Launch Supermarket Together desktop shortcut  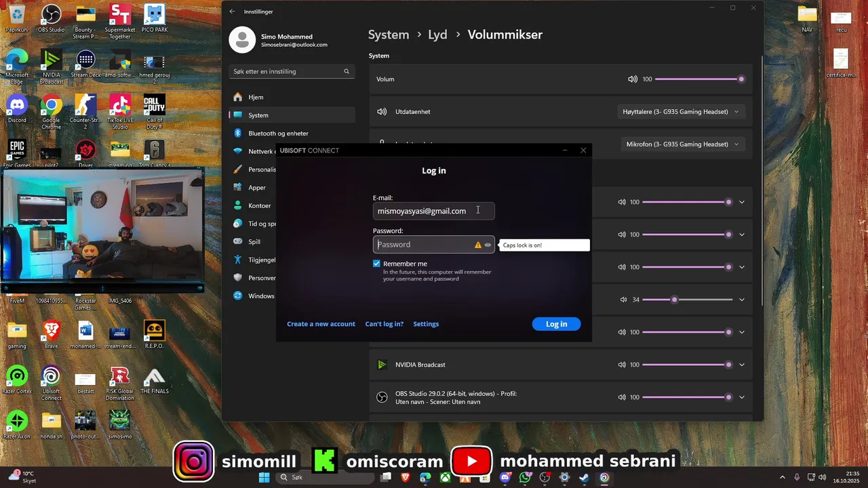point(120,22)
